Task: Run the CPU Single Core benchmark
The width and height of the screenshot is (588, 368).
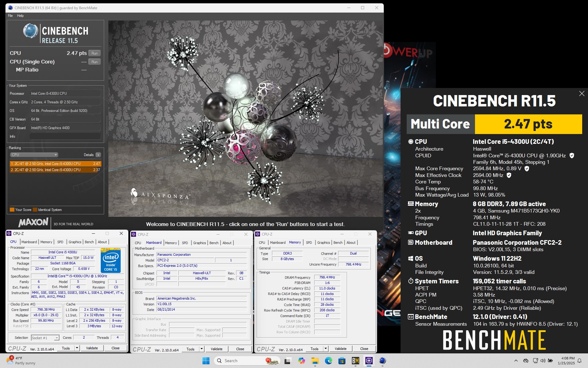Action: click(95, 62)
